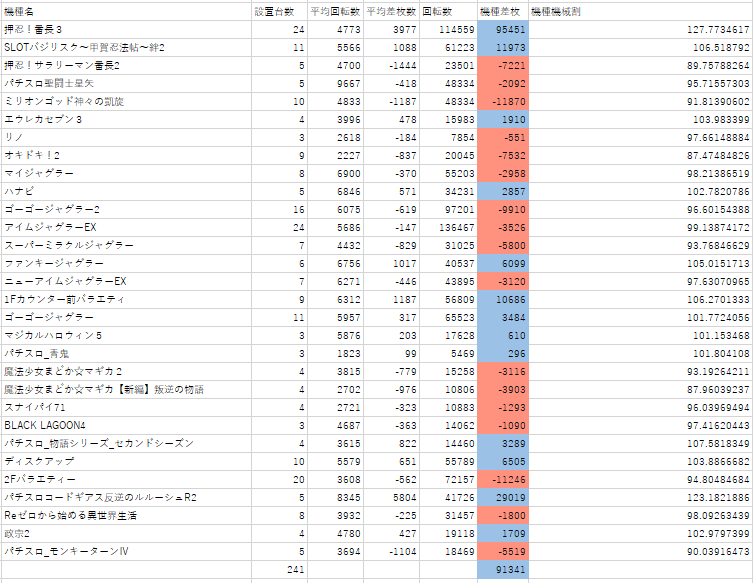Viewport: 753px width, 583px height.
Task: Select the red -7221 cell
Action: click(x=503, y=66)
